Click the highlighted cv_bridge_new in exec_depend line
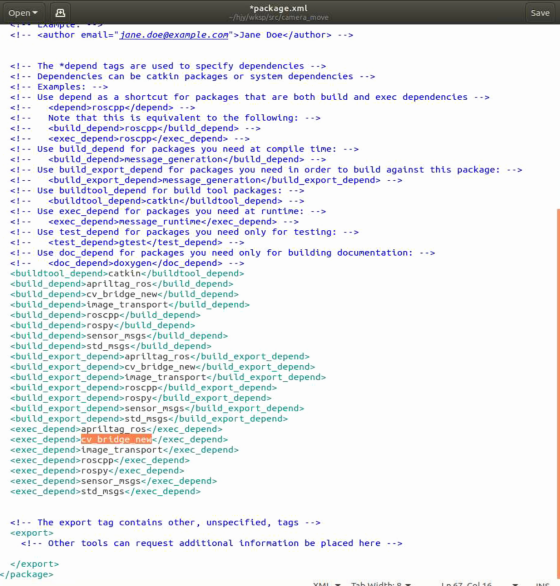 pos(116,440)
